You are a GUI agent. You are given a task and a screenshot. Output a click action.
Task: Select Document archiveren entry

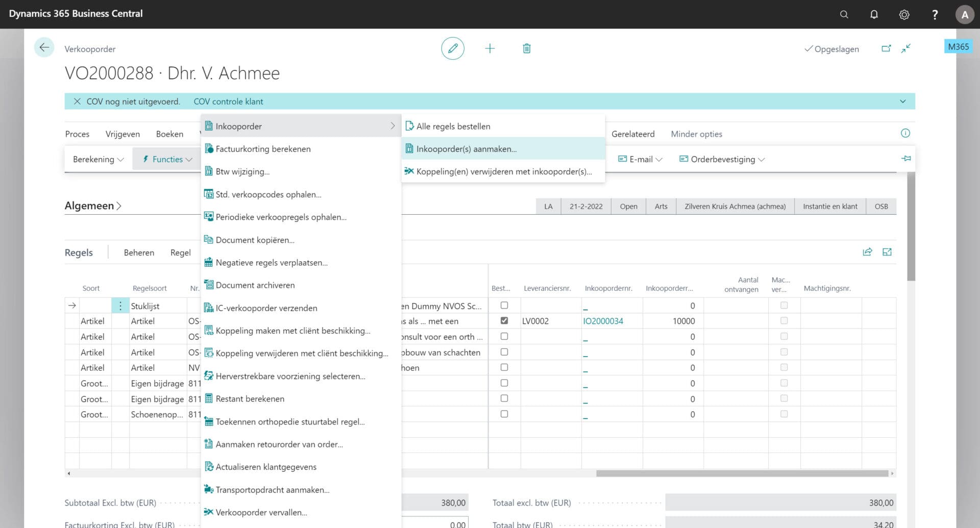pos(301,285)
